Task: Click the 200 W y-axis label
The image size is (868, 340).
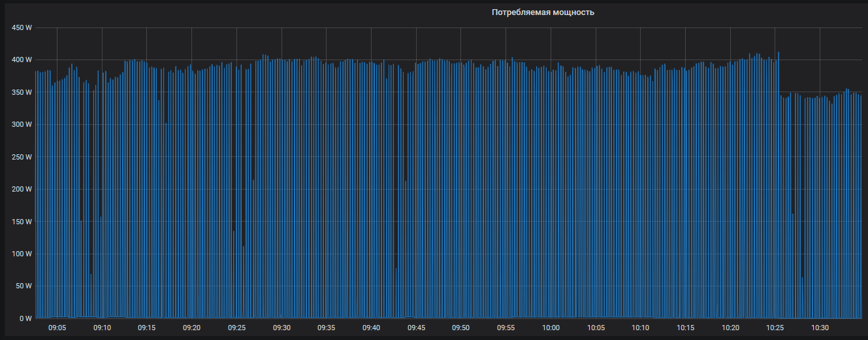Action: [22, 189]
